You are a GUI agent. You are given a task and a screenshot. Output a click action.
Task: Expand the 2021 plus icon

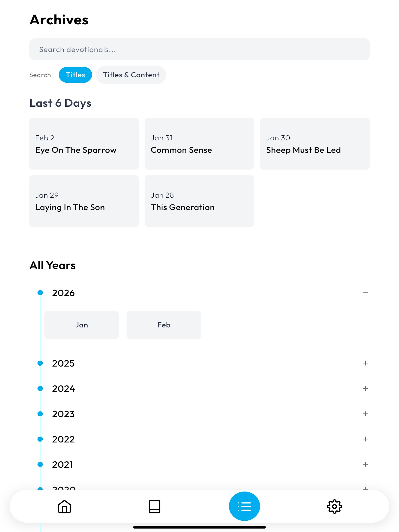[x=365, y=464]
